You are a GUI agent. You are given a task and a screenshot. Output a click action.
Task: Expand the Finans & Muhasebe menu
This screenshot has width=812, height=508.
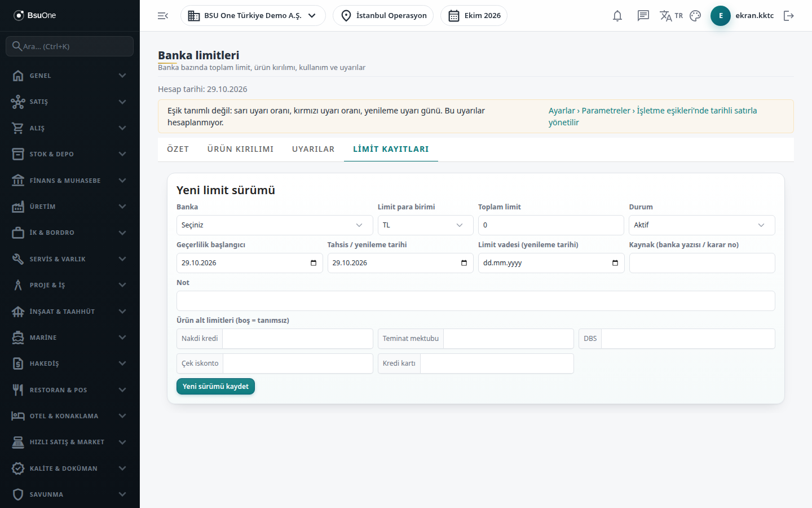[x=70, y=181]
